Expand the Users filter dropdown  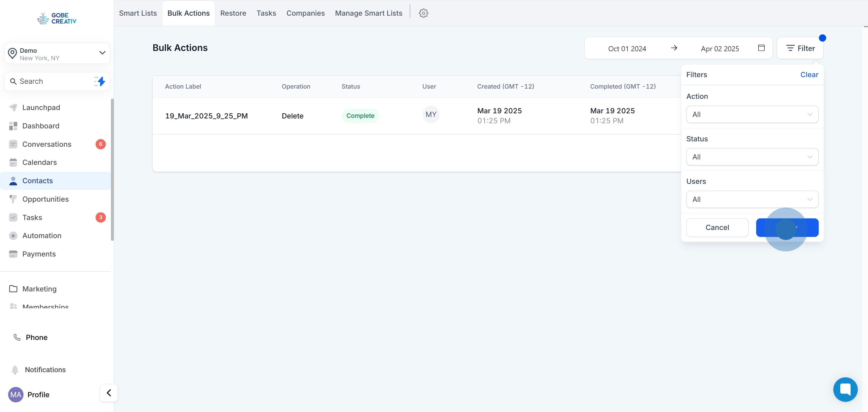coord(752,200)
